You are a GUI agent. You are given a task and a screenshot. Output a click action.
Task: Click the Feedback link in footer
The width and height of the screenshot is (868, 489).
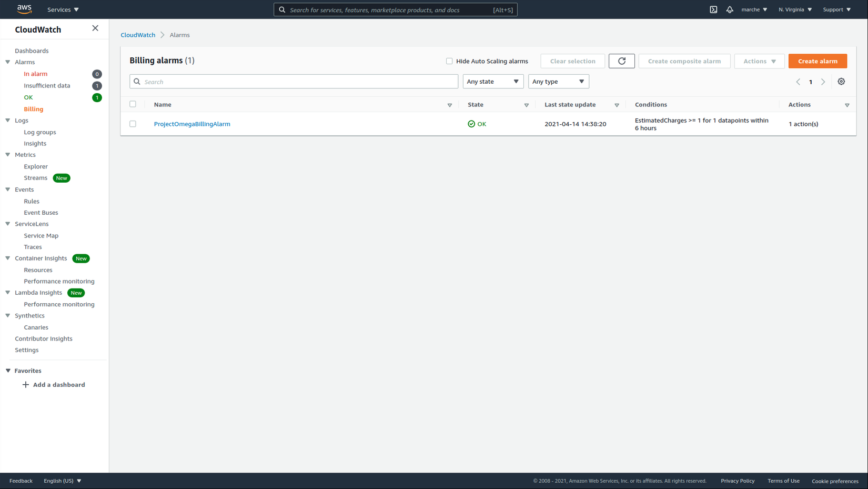pos(21,481)
